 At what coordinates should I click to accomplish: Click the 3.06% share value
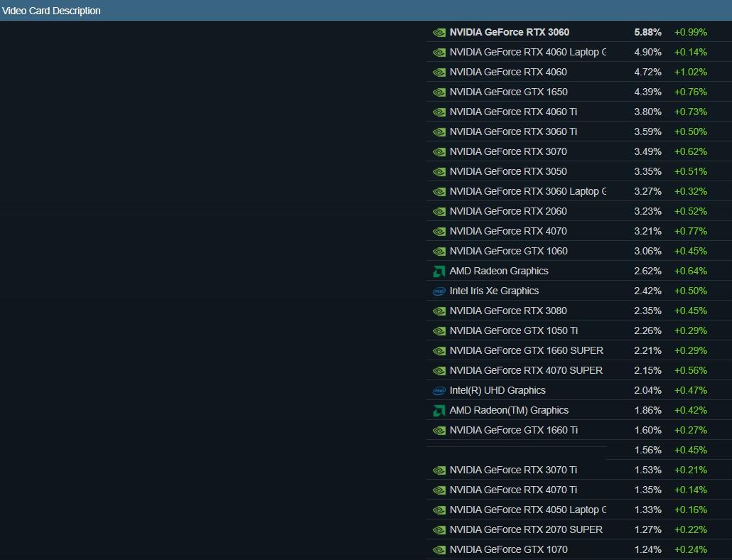click(647, 251)
